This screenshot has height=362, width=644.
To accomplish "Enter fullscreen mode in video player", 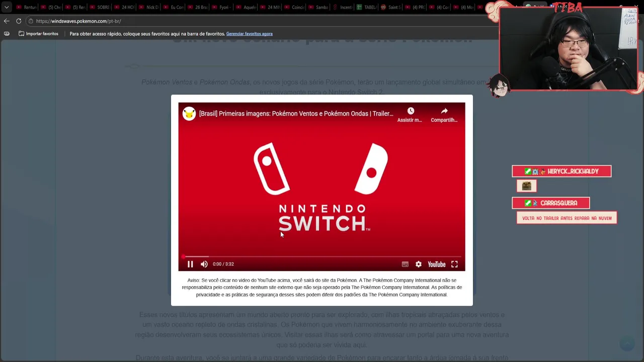I will point(454,264).
